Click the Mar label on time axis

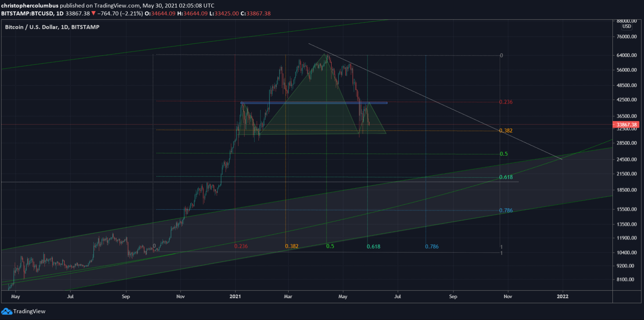pos(288,296)
